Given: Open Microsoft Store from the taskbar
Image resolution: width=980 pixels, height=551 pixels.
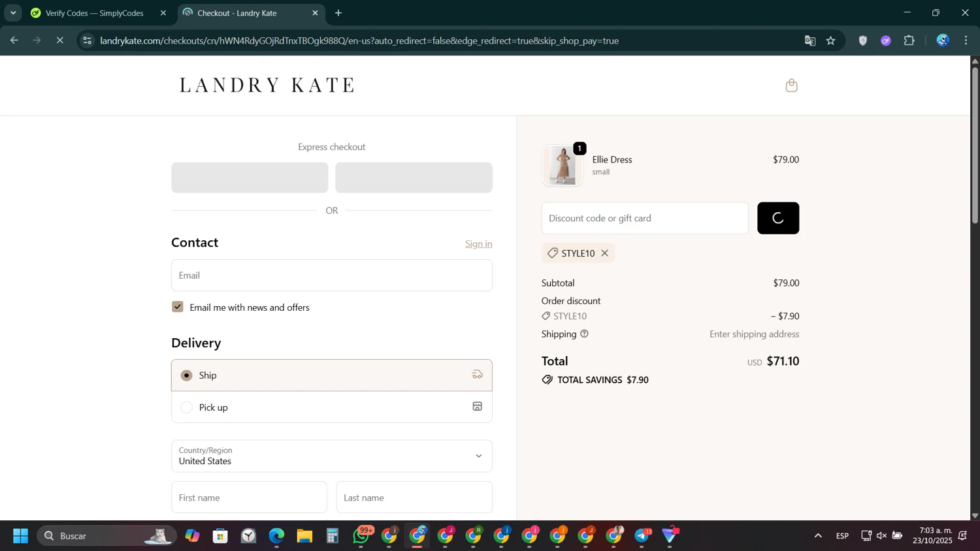Looking at the screenshot, I should click(x=220, y=536).
